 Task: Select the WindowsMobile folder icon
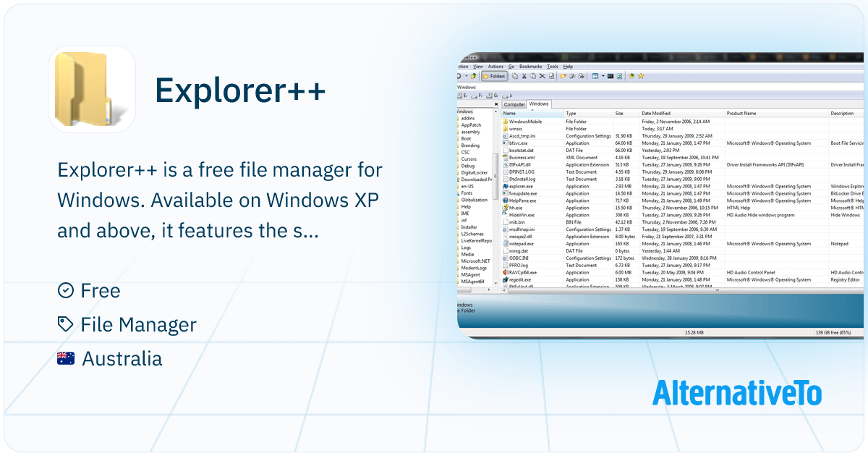point(505,122)
